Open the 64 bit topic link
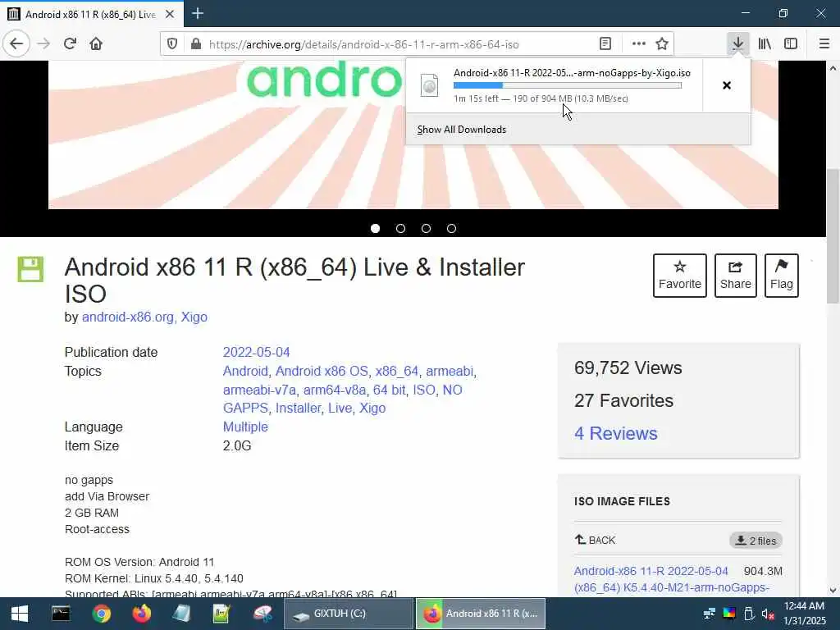The image size is (840, 630). [389, 390]
